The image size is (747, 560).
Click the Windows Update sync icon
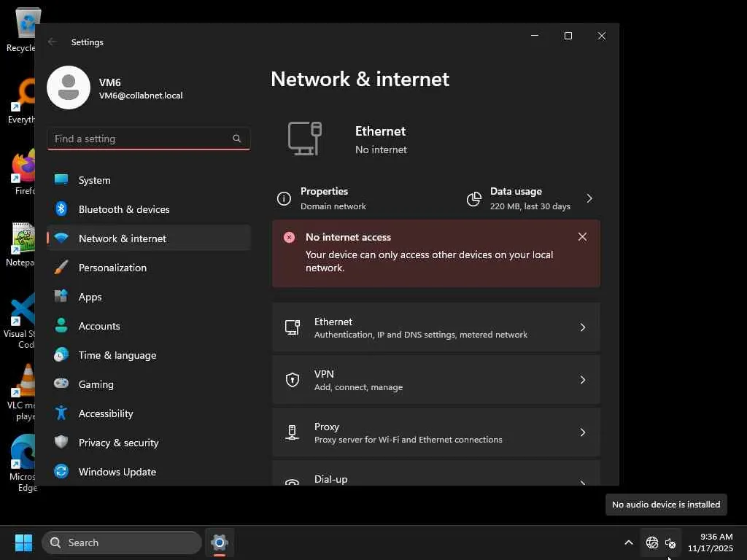(x=62, y=472)
